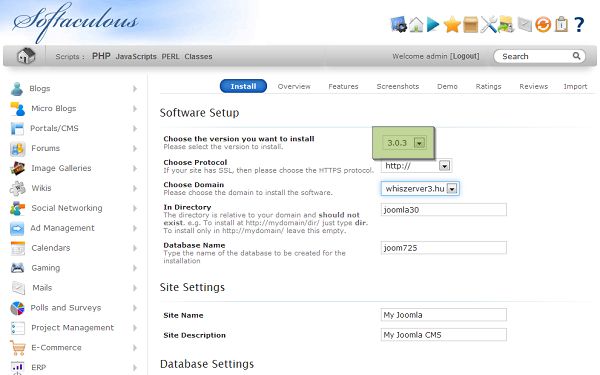Click the Portals/CMS category icon

tap(17, 129)
